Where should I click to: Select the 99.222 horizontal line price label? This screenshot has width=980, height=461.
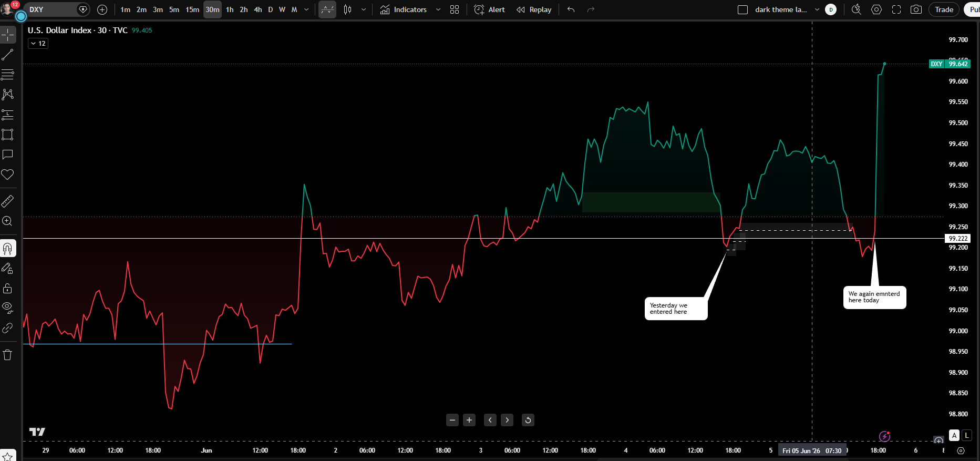[958, 239]
